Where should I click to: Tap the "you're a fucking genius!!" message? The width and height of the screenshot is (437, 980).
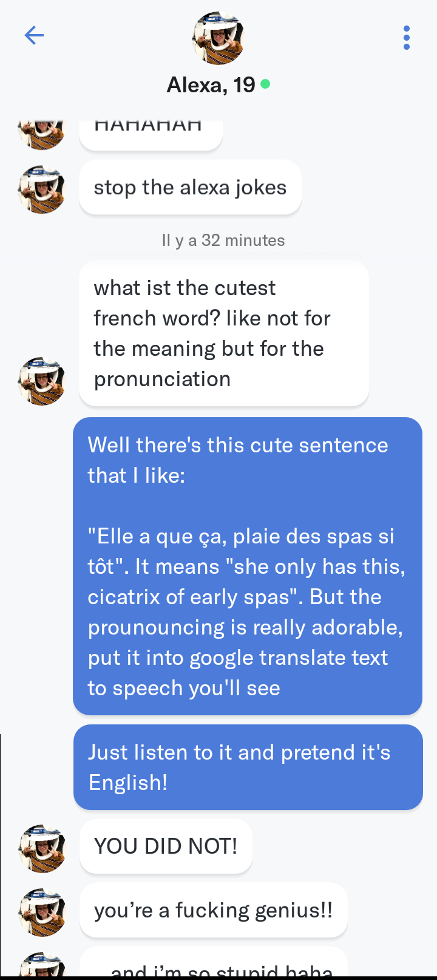(213, 910)
